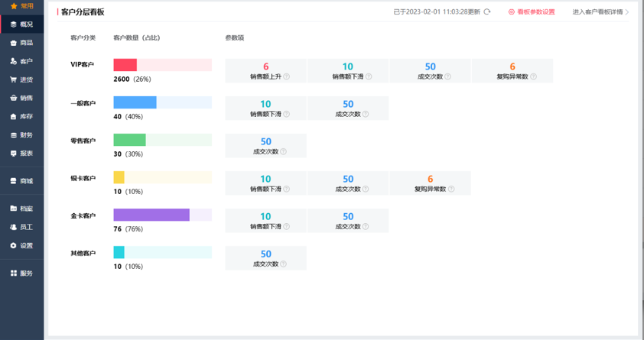Click the 客户分层看板 panel title
Image resolution: width=644 pixels, height=340 pixels.
(x=83, y=12)
